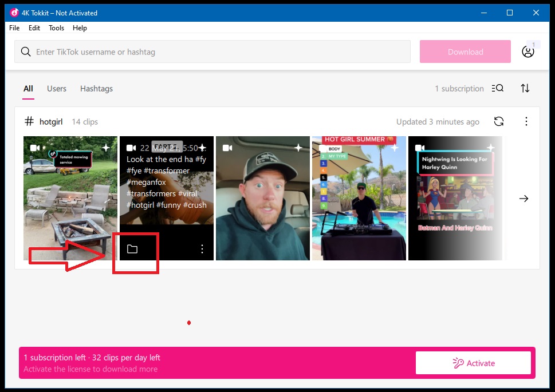The height and width of the screenshot is (392, 555).
Task: Click the right arrow to see more clips
Action: click(x=523, y=198)
